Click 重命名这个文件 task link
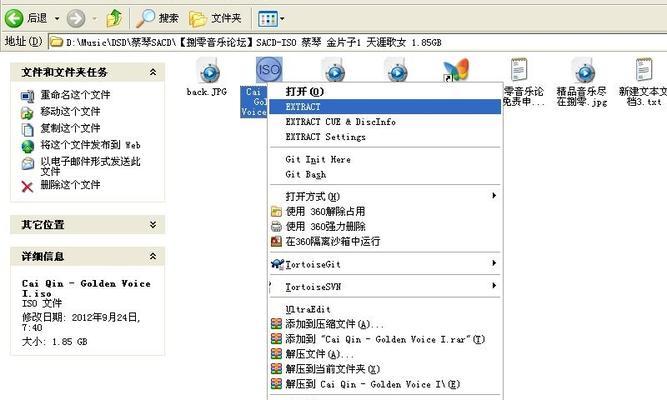This screenshot has width=667, height=400. pyautogui.click(x=75, y=95)
